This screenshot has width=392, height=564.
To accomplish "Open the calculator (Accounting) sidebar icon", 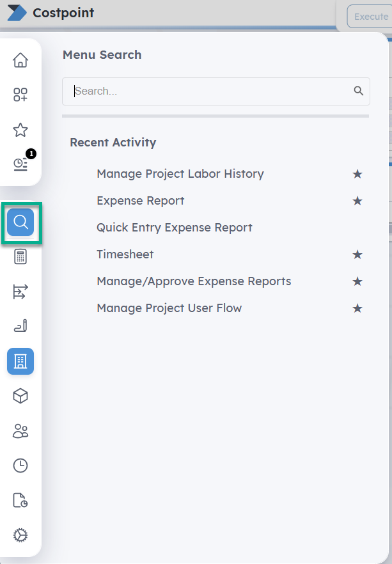I will tap(20, 257).
